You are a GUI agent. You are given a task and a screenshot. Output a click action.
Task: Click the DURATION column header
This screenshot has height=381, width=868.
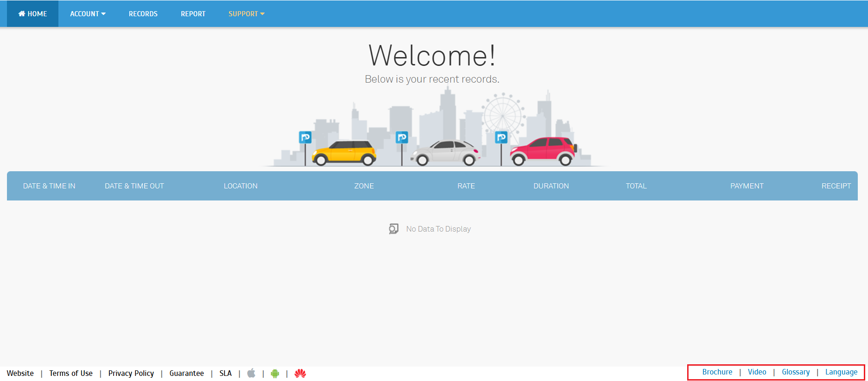551,186
